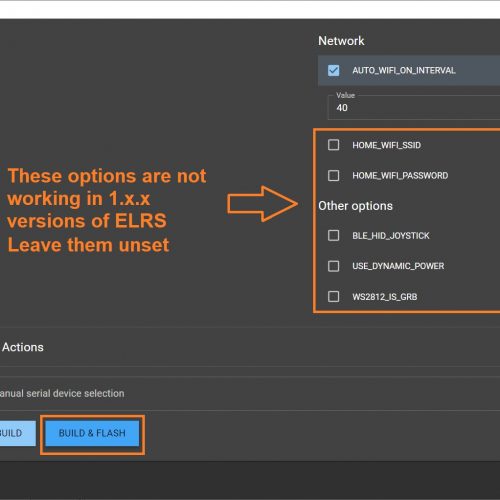The height and width of the screenshot is (500, 500).
Task: Click the Actions section heading
Action: coord(23,347)
